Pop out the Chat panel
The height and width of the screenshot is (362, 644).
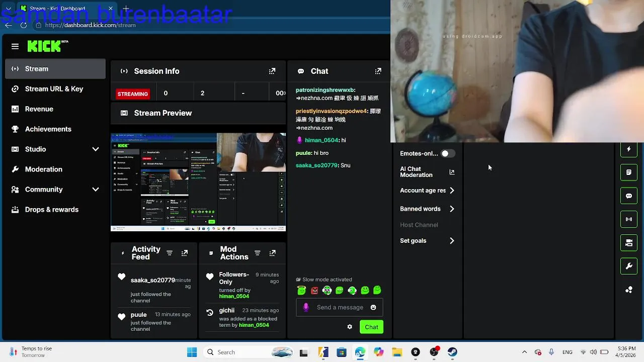378,71
